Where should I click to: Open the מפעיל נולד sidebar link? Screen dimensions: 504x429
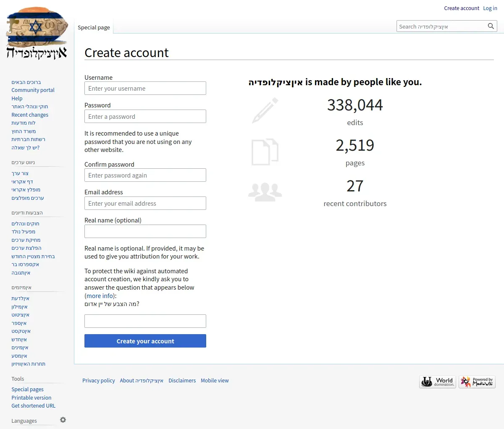click(x=23, y=231)
